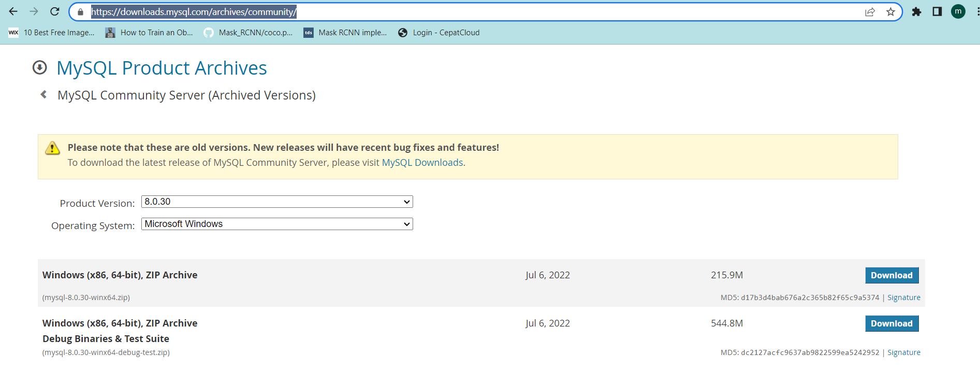Toggle the browser side panel
Screen dimensions: 980x369
[937, 11]
